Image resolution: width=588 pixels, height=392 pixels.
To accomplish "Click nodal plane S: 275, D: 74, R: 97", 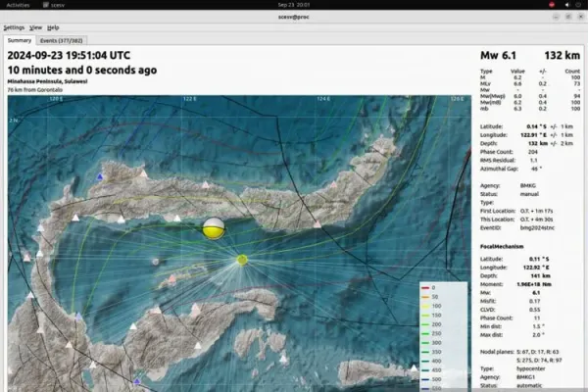I will tap(539, 361).
